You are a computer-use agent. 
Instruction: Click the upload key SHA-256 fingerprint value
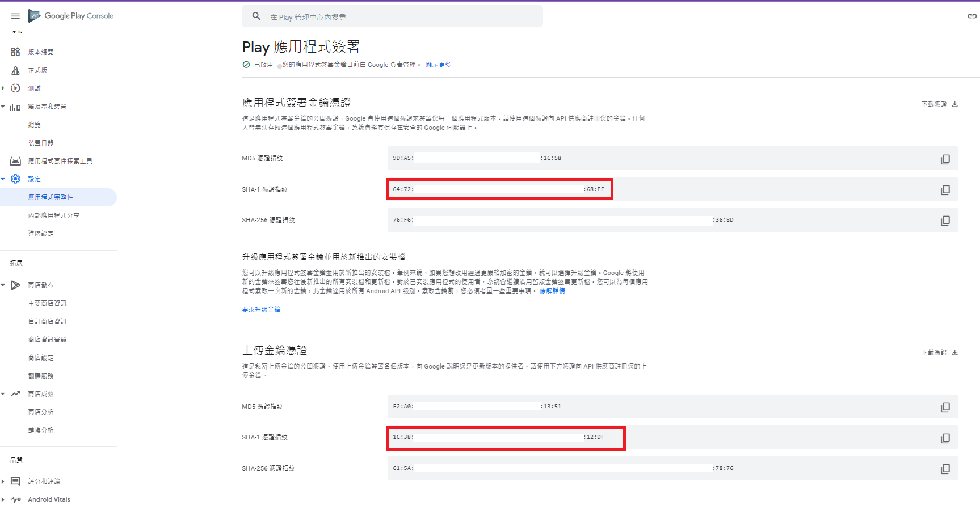tap(563, 468)
